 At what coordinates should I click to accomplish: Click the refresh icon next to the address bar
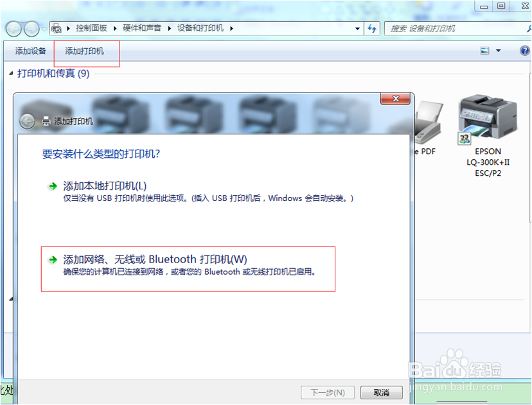pyautogui.click(x=372, y=28)
